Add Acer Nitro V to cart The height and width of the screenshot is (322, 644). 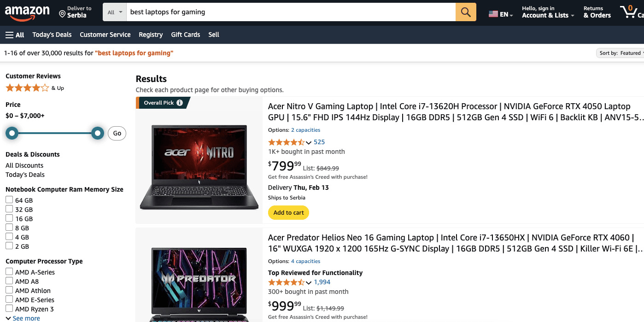(288, 212)
